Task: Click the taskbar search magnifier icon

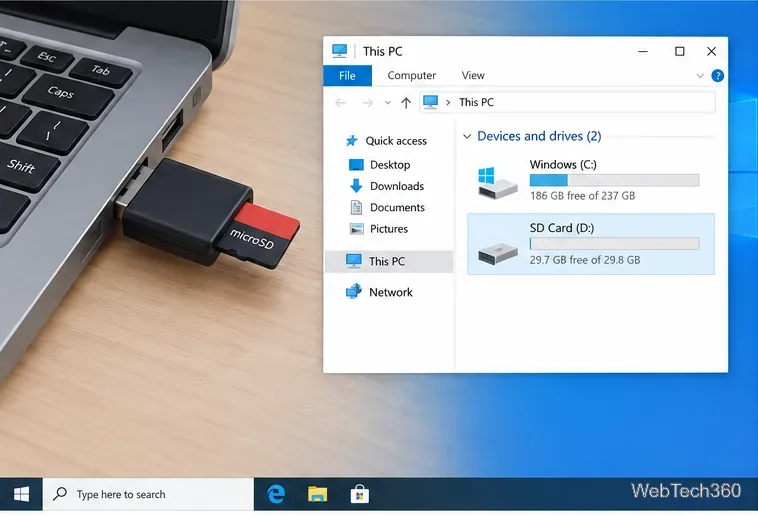Action: click(x=60, y=494)
